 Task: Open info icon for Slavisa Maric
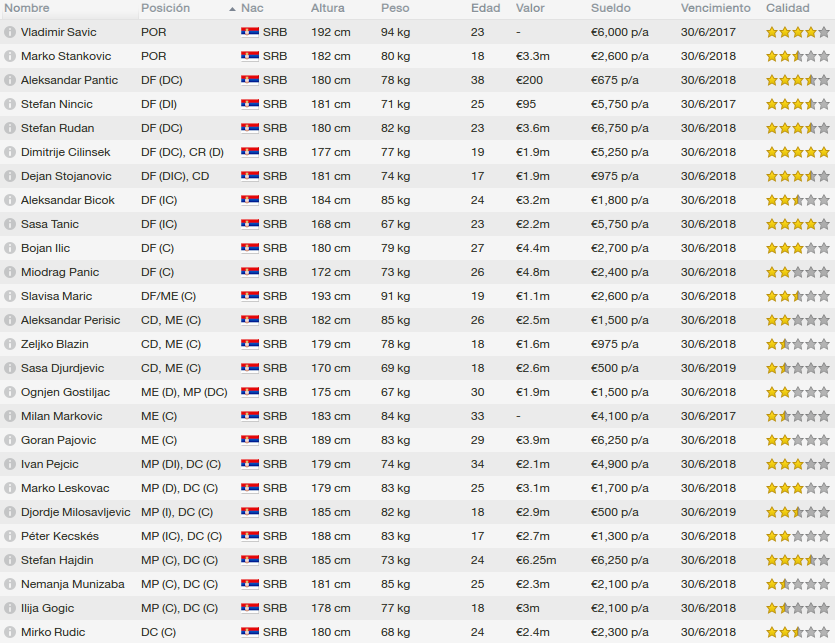point(10,296)
